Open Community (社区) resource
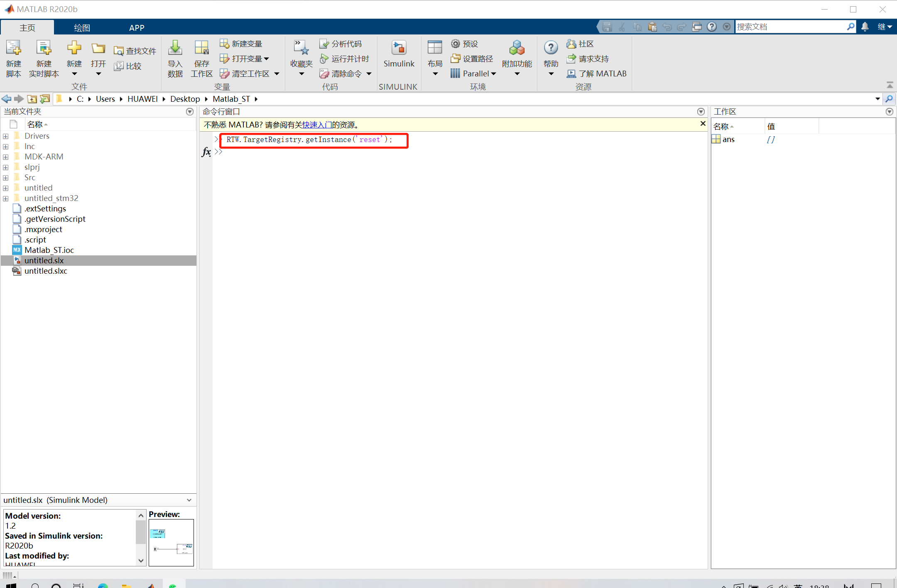Image resolution: width=897 pixels, height=588 pixels. (x=580, y=44)
